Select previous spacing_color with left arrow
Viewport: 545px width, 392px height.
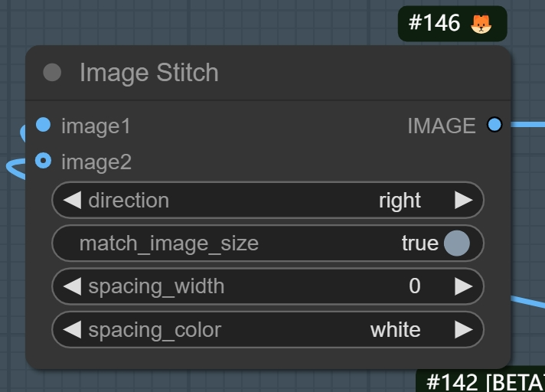(x=71, y=330)
